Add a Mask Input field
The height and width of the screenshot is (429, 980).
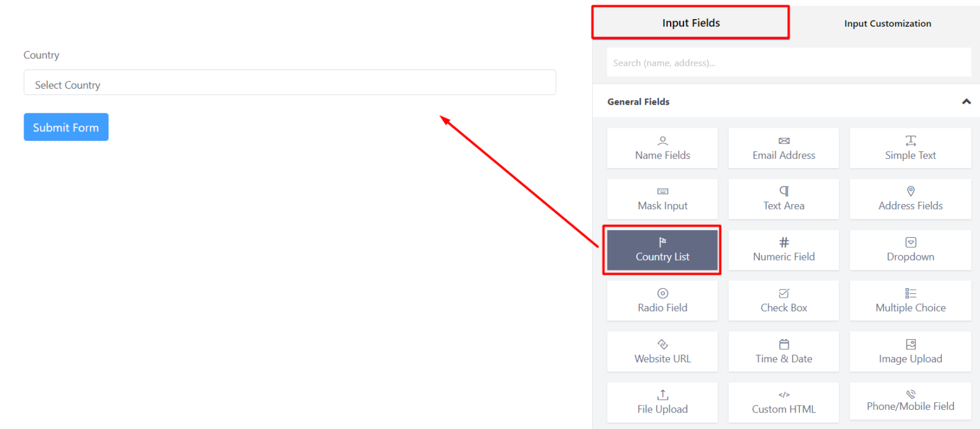point(662,199)
